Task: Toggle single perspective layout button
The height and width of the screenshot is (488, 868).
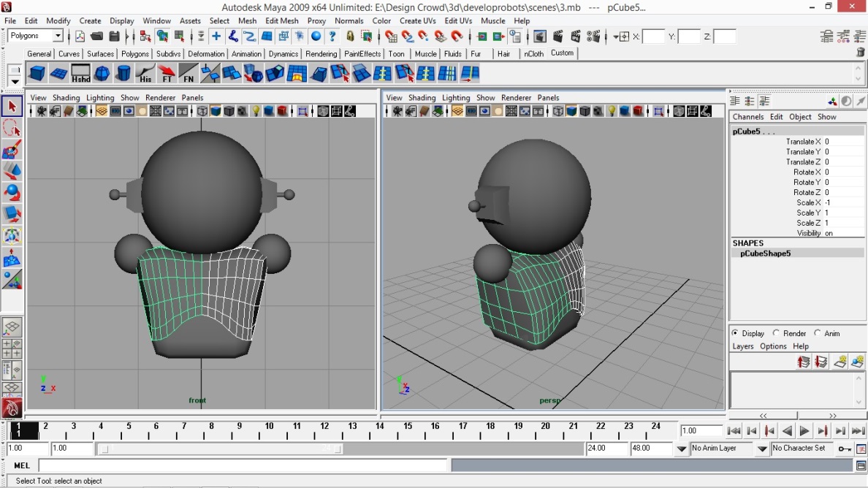Action: (12, 327)
